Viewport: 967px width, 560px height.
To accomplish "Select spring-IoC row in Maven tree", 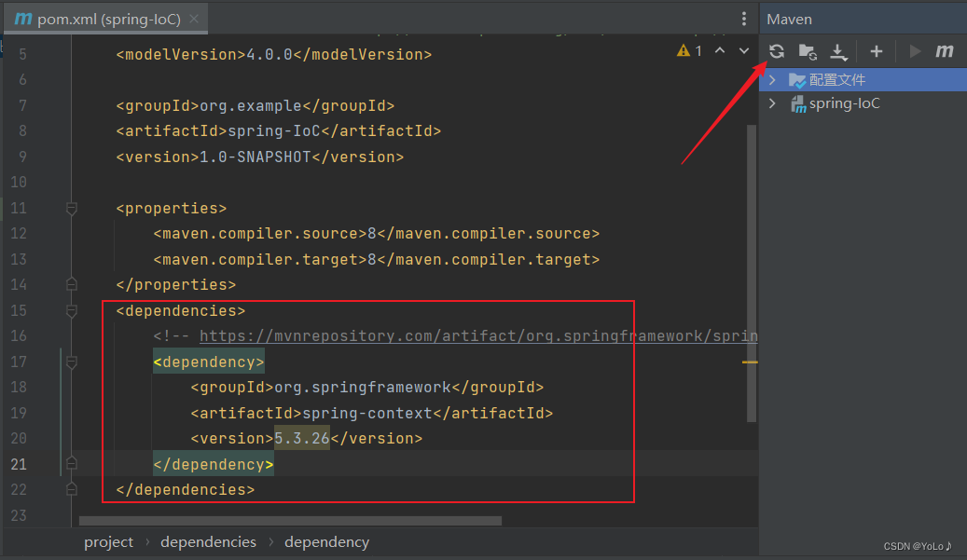I will (863, 103).
